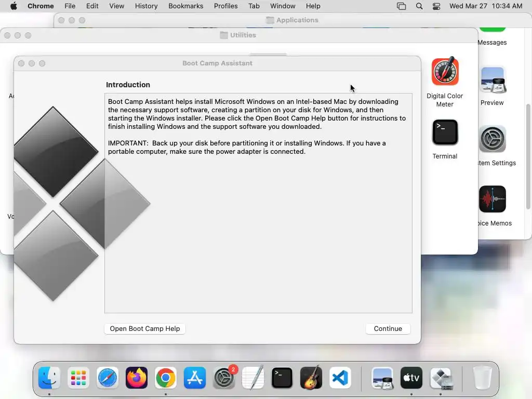Click the Applications window title
Screen dimensions: 532x399
pyautogui.click(x=297, y=20)
